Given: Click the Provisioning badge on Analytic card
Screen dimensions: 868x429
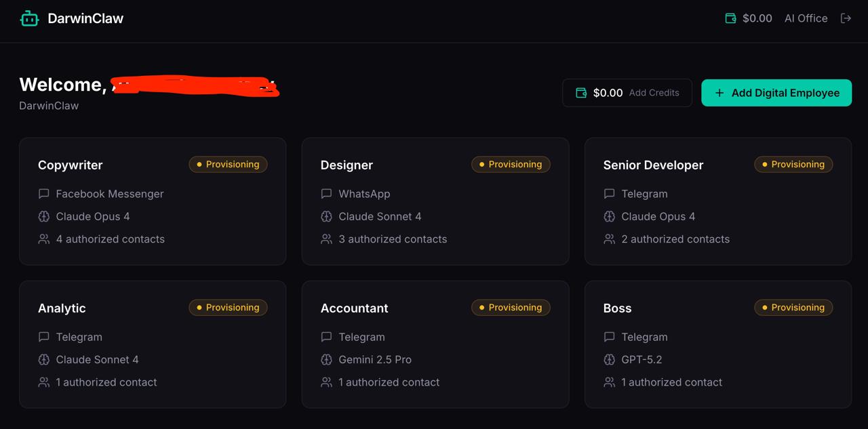Looking at the screenshot, I should pos(228,308).
